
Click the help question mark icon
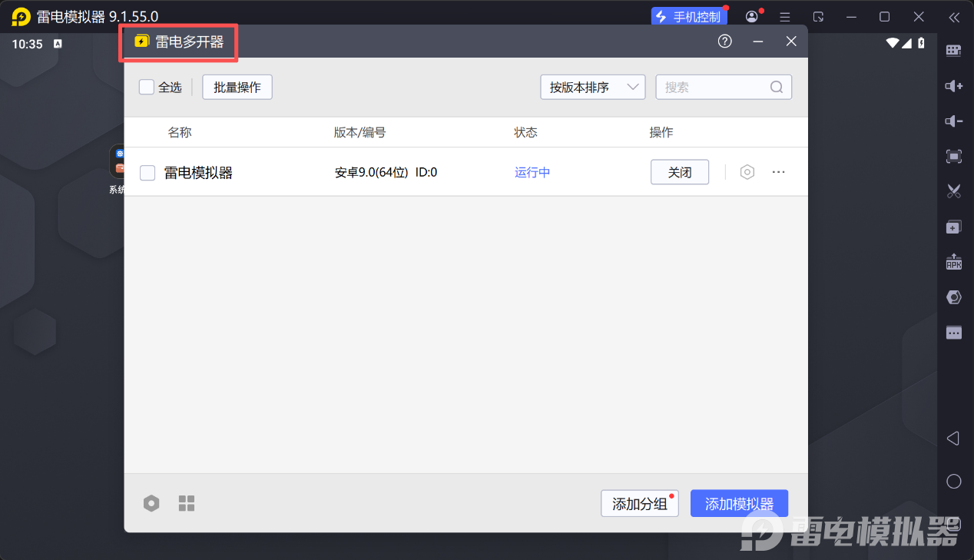[x=724, y=41]
